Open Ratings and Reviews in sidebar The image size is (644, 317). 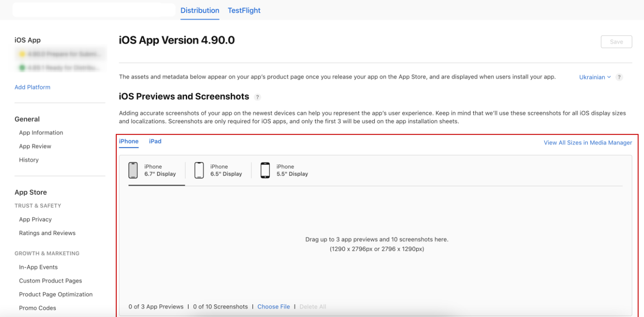(x=47, y=233)
